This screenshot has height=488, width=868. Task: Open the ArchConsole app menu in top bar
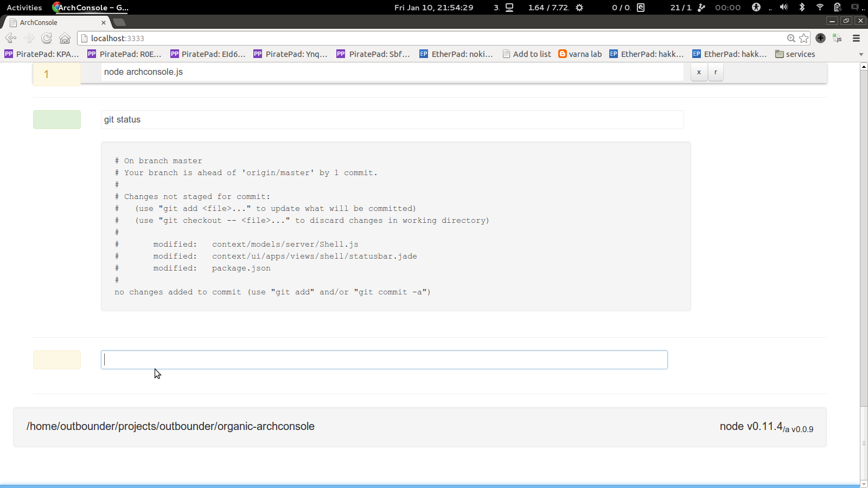coord(91,8)
